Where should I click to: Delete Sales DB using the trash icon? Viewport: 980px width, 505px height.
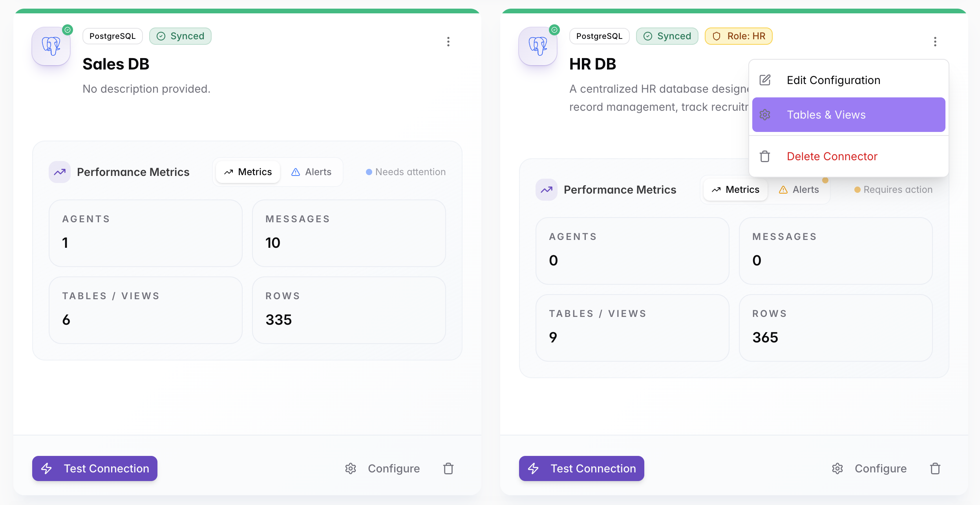click(x=448, y=468)
